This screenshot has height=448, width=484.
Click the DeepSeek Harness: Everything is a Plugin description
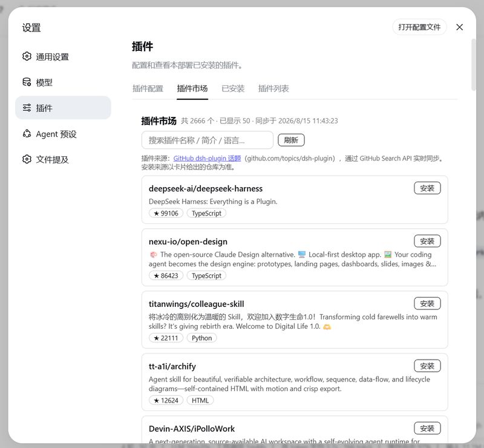coord(213,202)
